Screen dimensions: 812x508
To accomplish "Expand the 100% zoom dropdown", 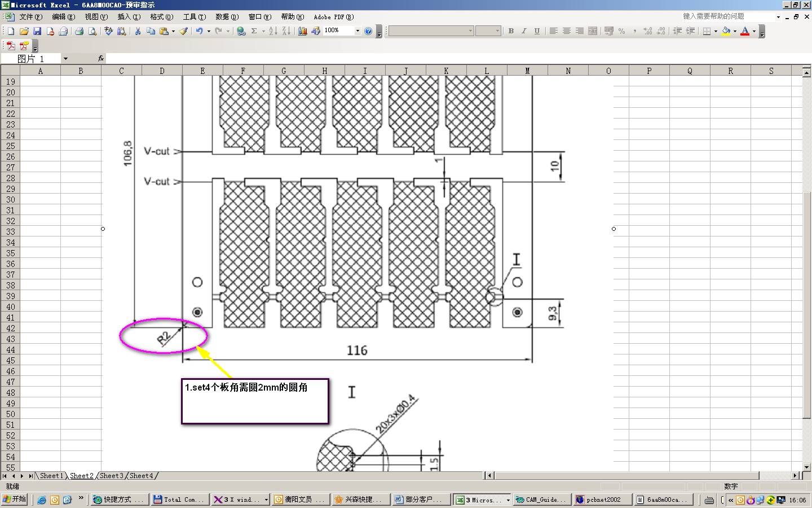I will (x=358, y=31).
